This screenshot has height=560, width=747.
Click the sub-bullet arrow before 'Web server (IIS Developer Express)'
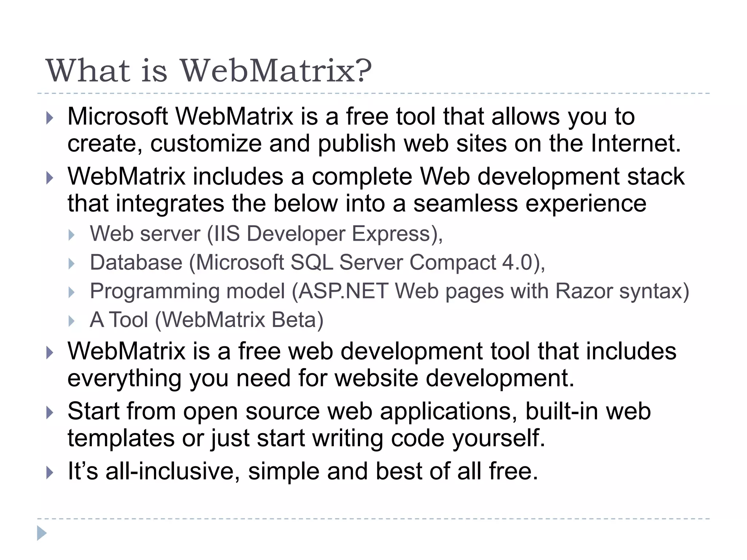click(x=71, y=235)
